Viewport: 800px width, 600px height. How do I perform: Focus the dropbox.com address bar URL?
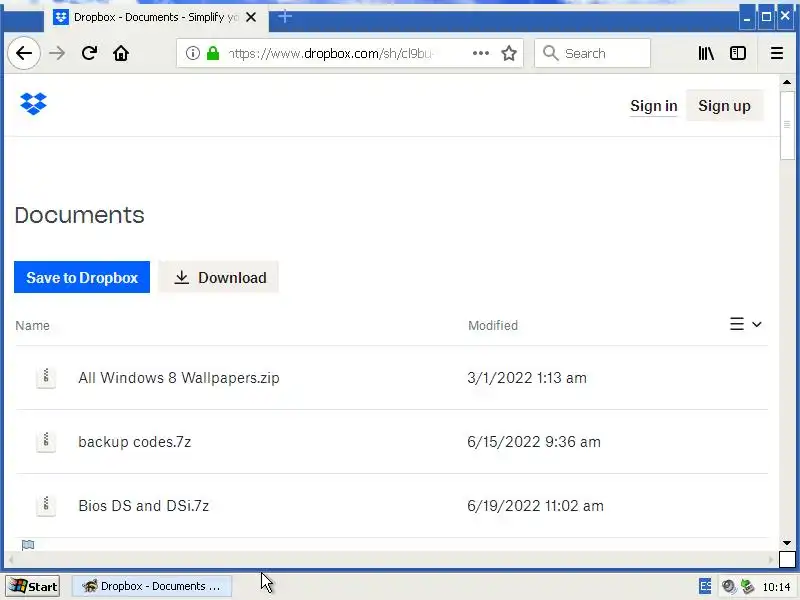point(332,53)
